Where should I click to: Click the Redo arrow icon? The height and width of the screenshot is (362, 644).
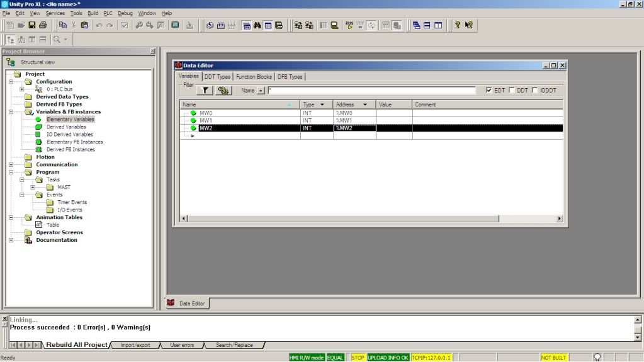pos(110,25)
